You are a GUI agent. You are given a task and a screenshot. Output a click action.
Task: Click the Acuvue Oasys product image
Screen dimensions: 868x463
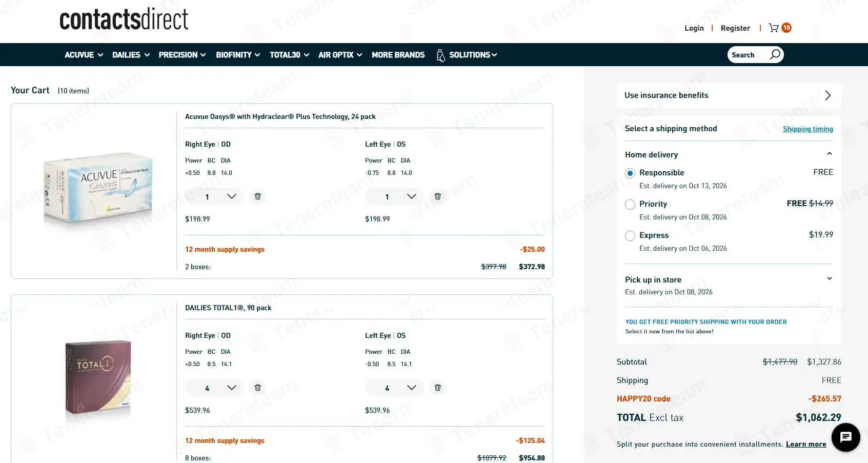[98, 190]
